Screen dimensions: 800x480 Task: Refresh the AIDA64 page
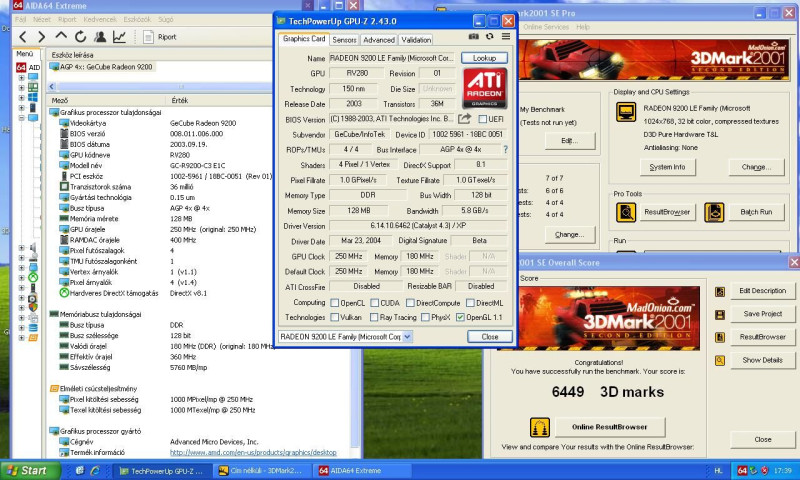(x=81, y=37)
